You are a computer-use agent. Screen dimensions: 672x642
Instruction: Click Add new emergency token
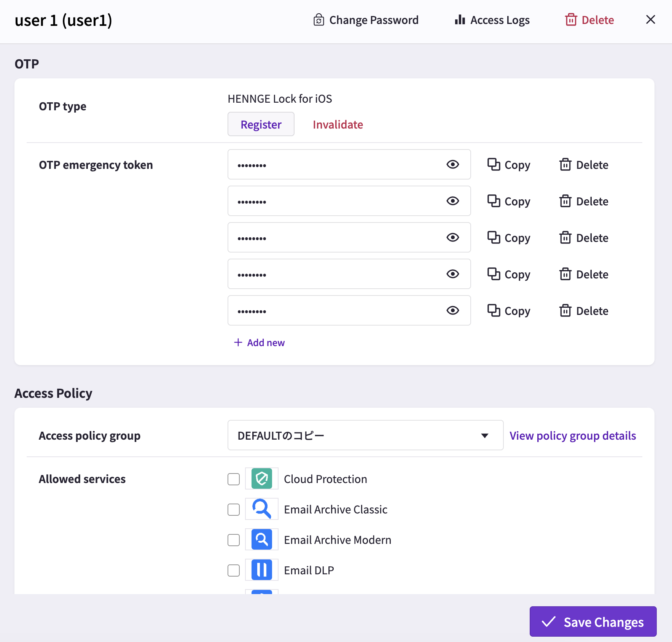[259, 343]
